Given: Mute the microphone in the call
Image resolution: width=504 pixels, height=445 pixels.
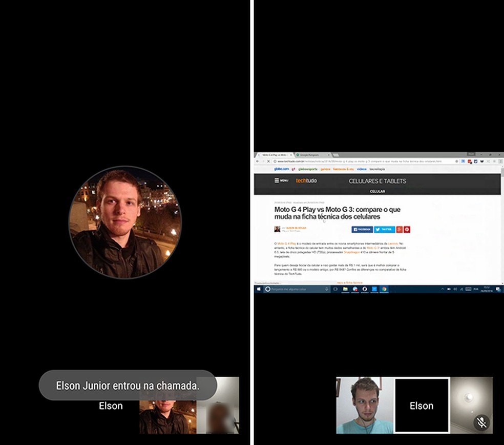Looking at the screenshot, I should [482, 421].
